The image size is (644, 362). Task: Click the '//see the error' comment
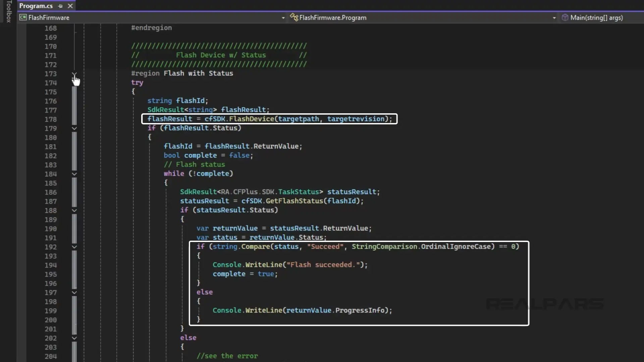pos(227,356)
